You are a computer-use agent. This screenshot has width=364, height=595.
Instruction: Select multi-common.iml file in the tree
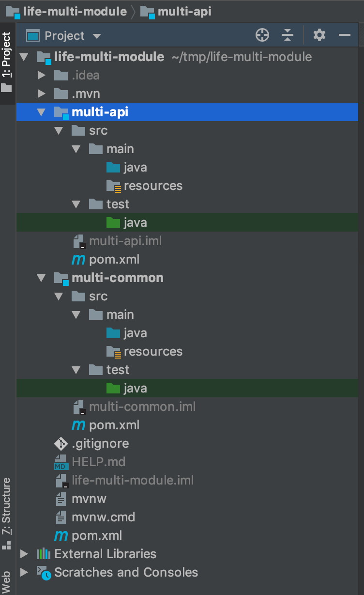click(142, 407)
